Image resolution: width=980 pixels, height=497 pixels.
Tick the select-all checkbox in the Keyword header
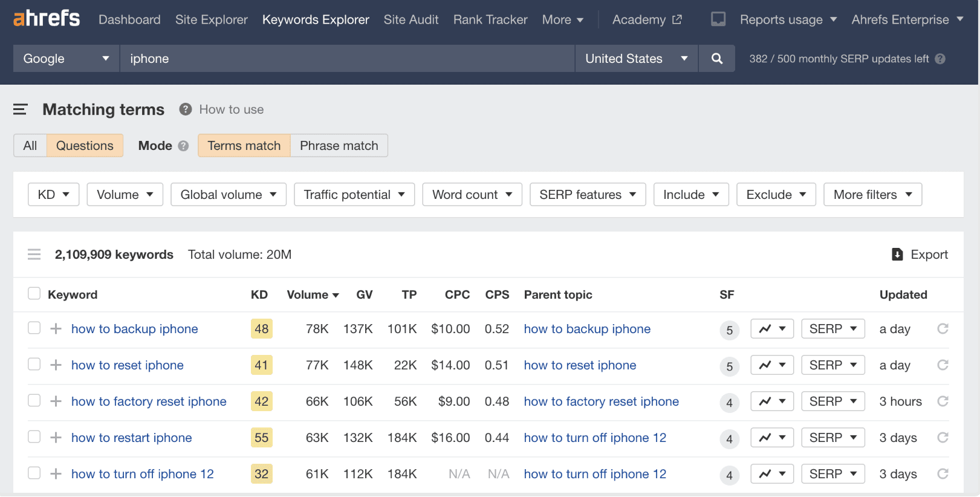pos(34,294)
